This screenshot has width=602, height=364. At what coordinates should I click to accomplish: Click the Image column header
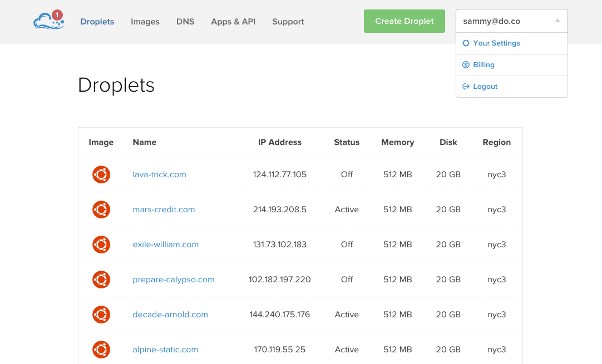click(x=101, y=142)
